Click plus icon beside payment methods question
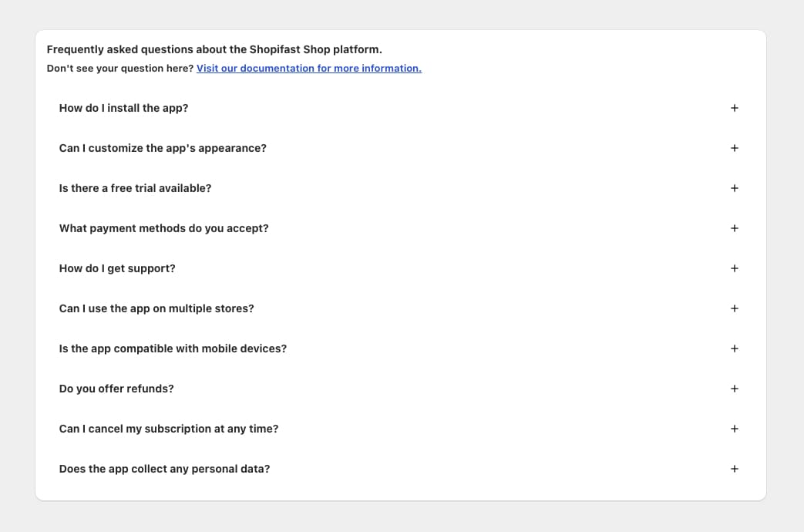This screenshot has width=804, height=532. (x=734, y=228)
